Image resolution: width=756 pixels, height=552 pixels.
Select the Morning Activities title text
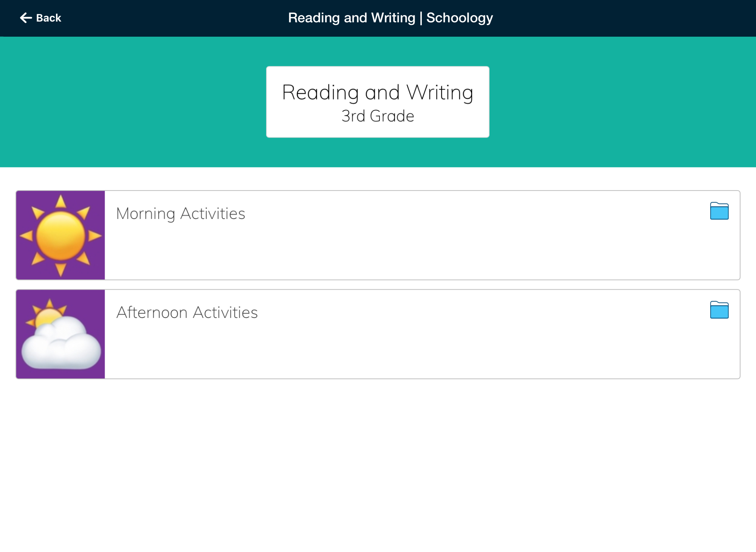[x=181, y=214]
